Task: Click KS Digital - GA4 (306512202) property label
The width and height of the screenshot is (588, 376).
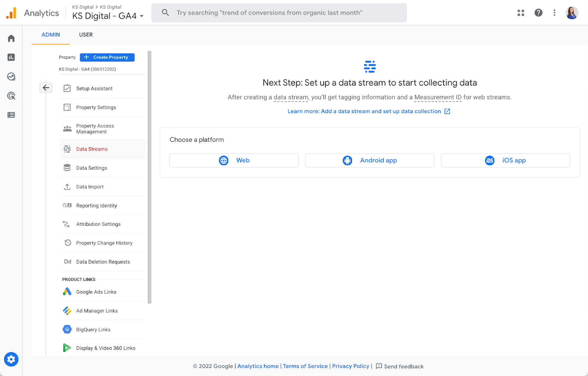Action: click(87, 69)
